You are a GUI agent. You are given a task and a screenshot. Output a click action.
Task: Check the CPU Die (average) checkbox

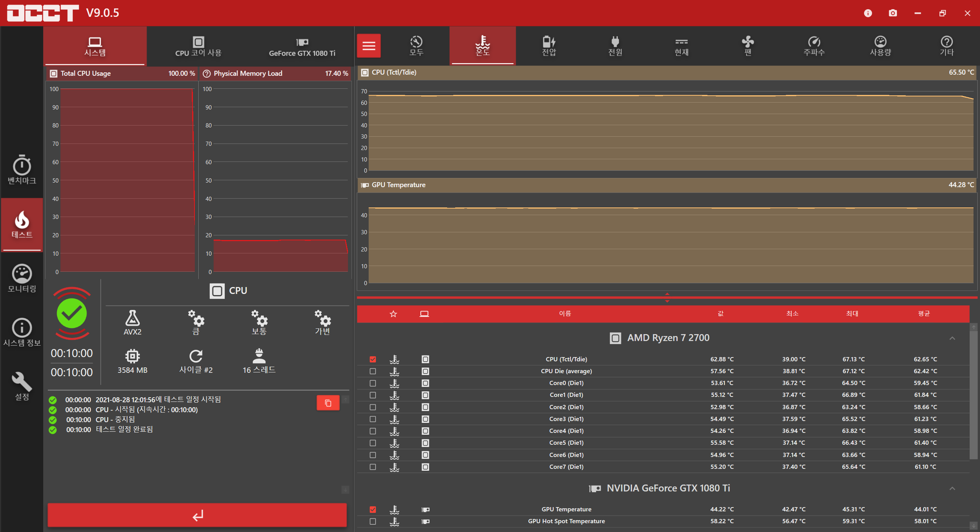tap(373, 371)
